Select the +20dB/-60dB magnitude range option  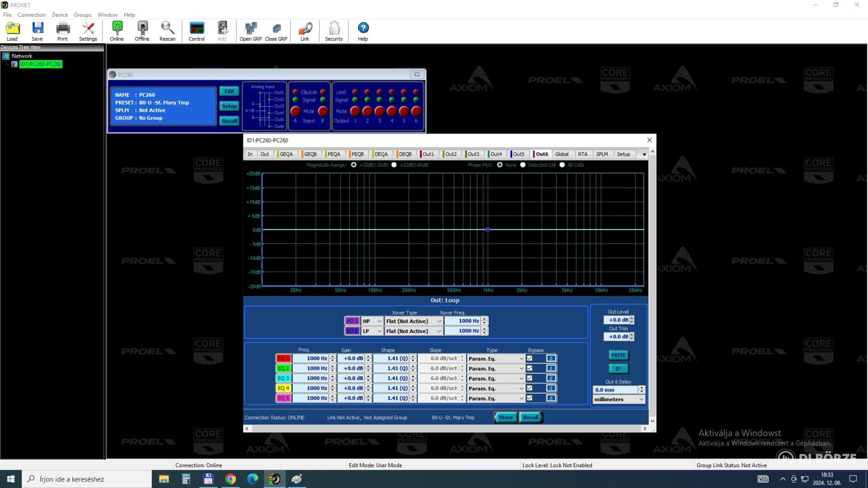[394, 165]
